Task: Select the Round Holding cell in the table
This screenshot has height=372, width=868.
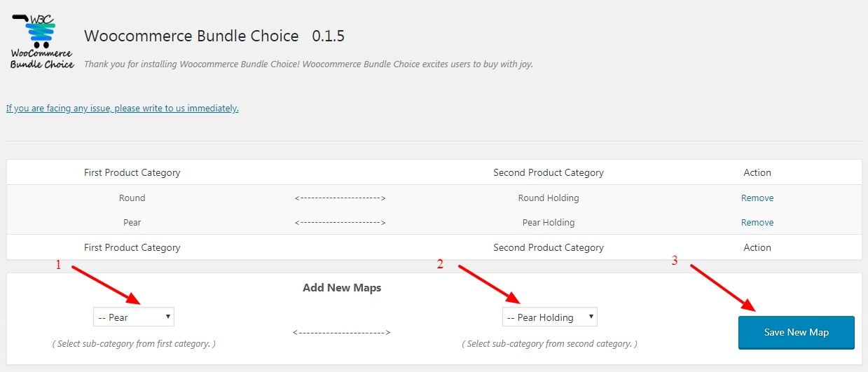Action: click(549, 198)
